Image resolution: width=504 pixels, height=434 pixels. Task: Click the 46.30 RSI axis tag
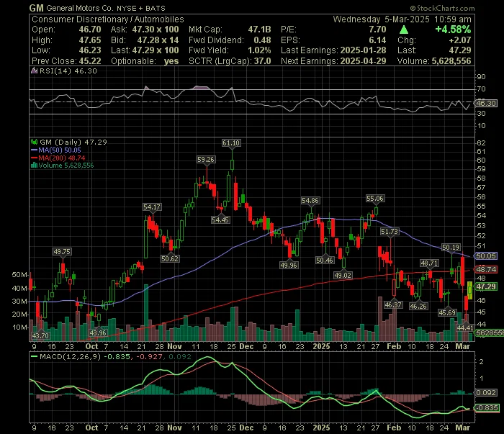tap(486, 104)
